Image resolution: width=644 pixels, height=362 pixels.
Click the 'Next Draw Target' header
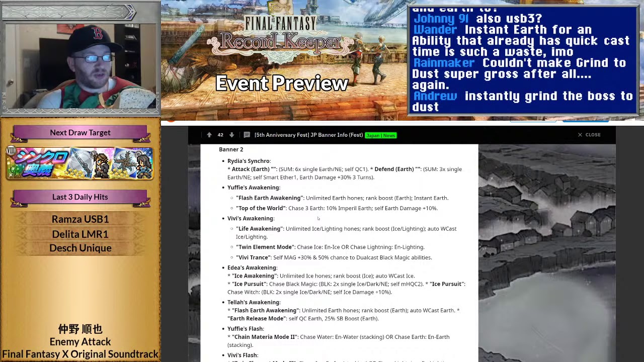pos(80,133)
